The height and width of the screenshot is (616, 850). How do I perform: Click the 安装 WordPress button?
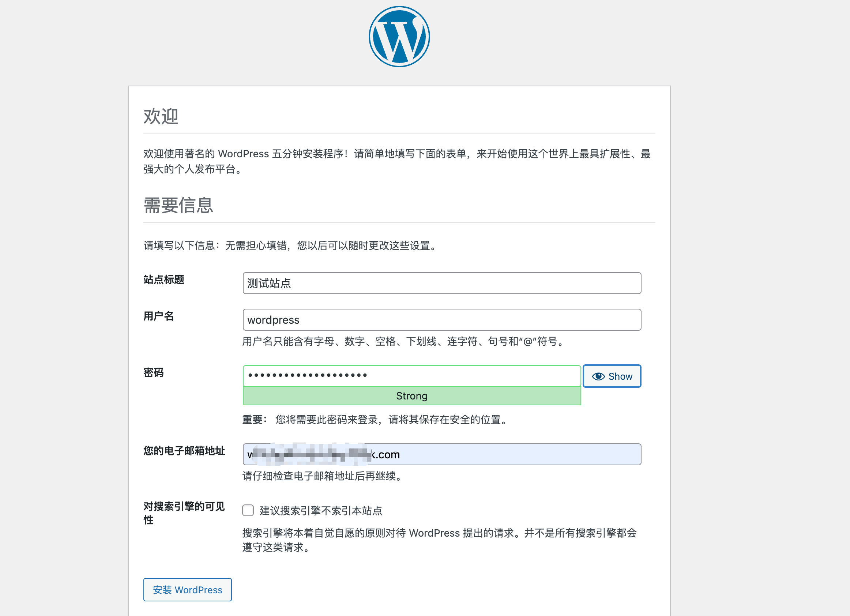point(187,590)
